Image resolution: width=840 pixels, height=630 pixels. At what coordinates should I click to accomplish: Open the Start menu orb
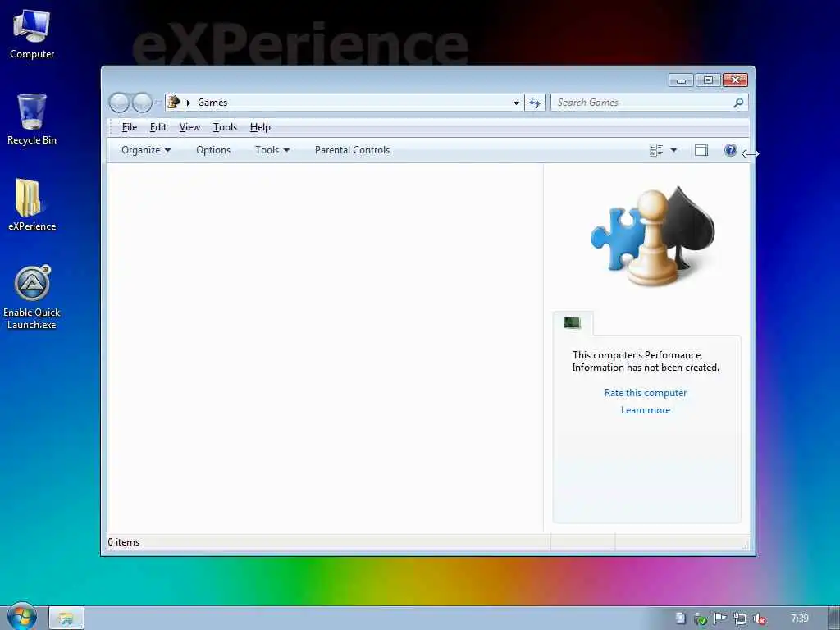pyautogui.click(x=21, y=617)
